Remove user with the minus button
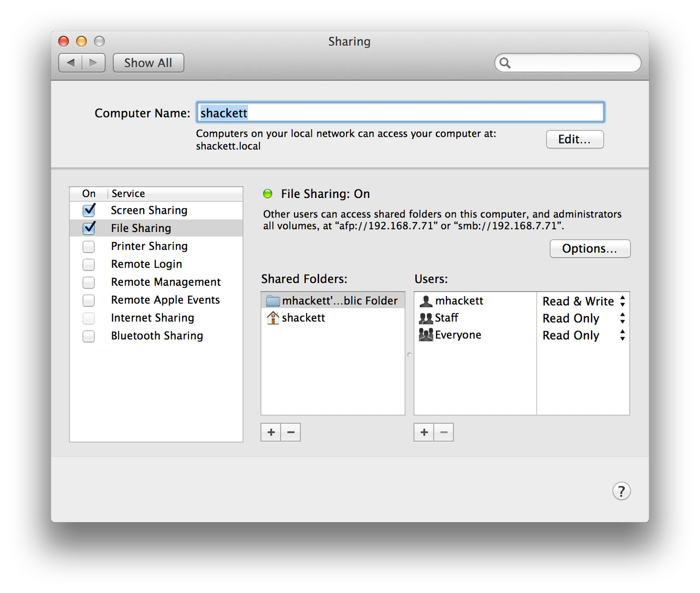 point(444,432)
